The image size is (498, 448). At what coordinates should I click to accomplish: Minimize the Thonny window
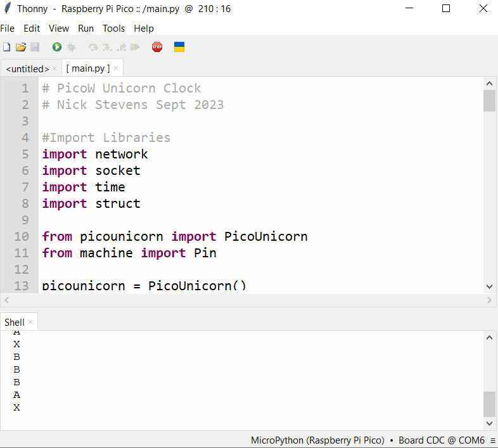409,8
